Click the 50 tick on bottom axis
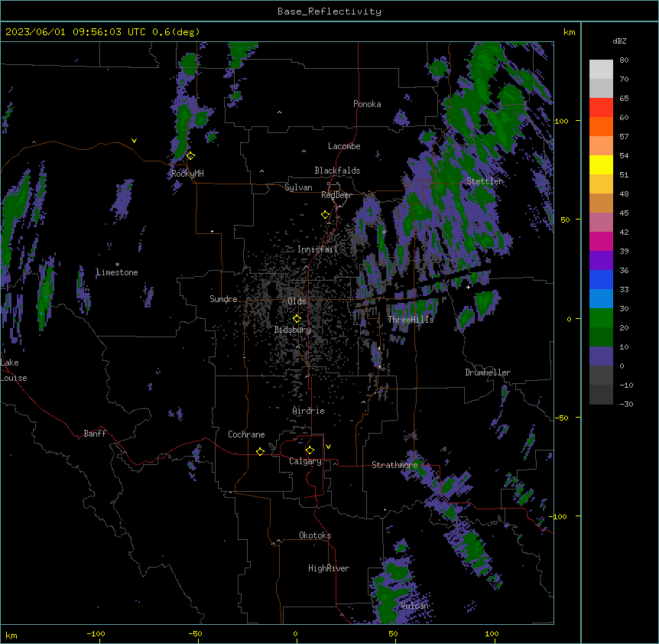 (x=393, y=633)
